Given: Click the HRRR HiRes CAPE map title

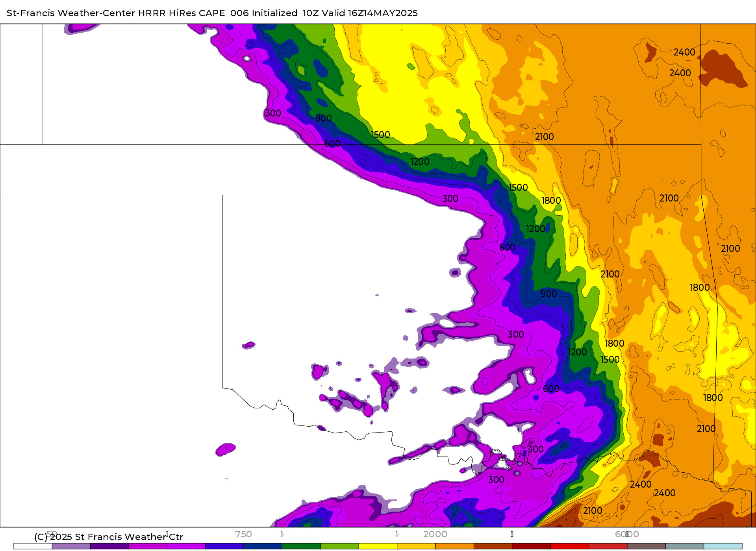Looking at the screenshot, I should 212,13.
